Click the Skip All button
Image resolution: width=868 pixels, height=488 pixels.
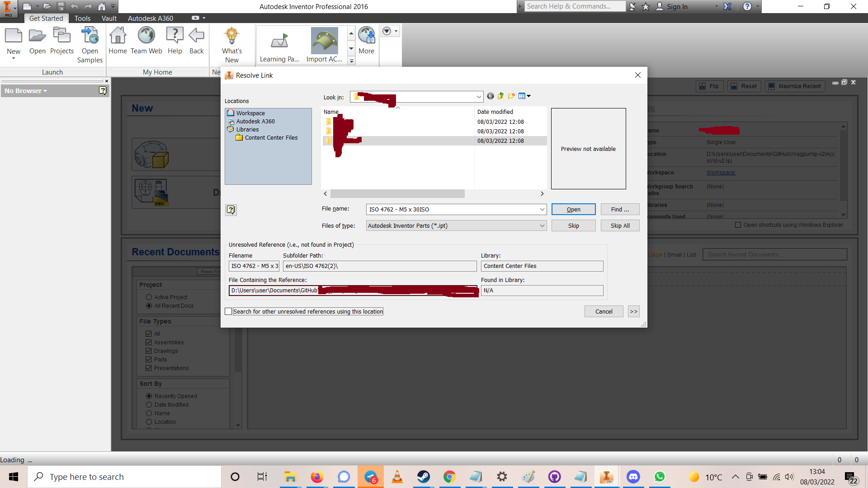click(x=620, y=225)
